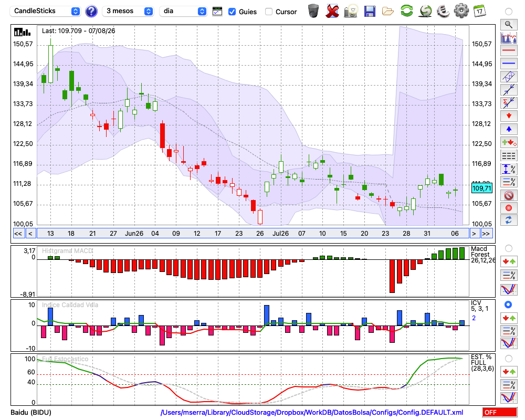This screenshot has height=420, width=525.
Task: Open the calendar date icon
Action: tap(479, 11)
